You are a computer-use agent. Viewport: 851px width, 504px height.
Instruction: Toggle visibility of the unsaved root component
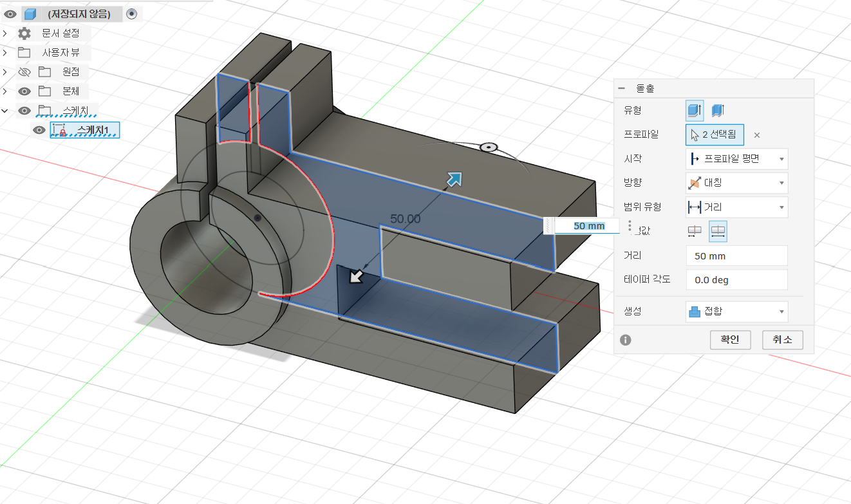10,14
